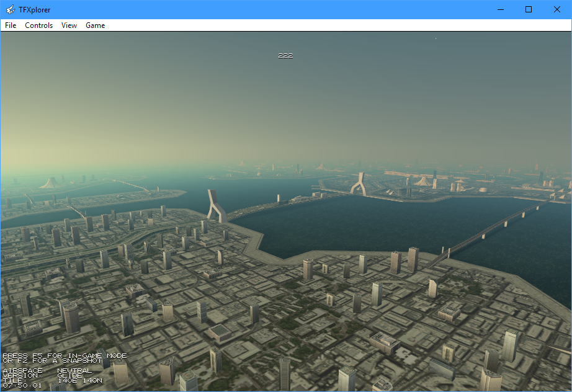Click the 'Tile: 140E 140N' readout
The height and width of the screenshot is (392, 572).
point(52,380)
